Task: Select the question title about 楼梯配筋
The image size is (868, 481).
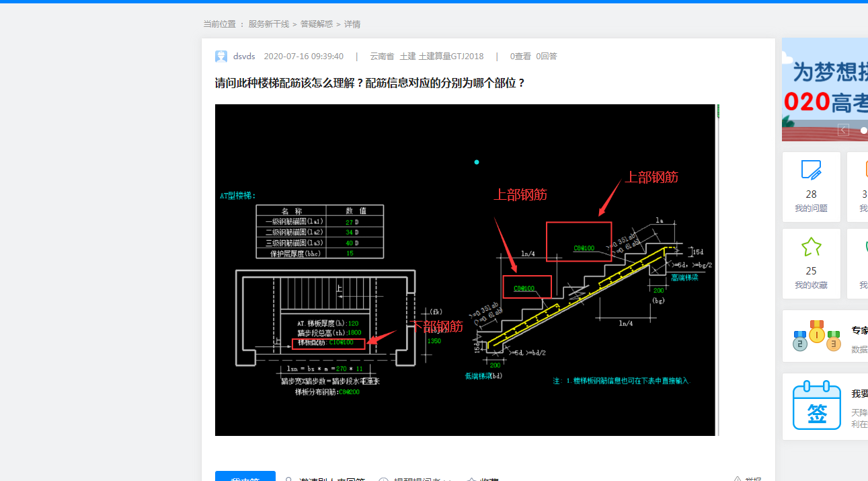Action: [370, 83]
